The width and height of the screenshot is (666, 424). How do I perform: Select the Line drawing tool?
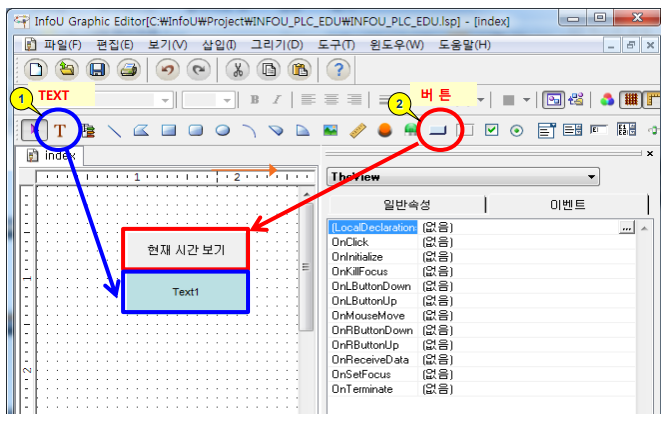pyautogui.click(x=114, y=130)
